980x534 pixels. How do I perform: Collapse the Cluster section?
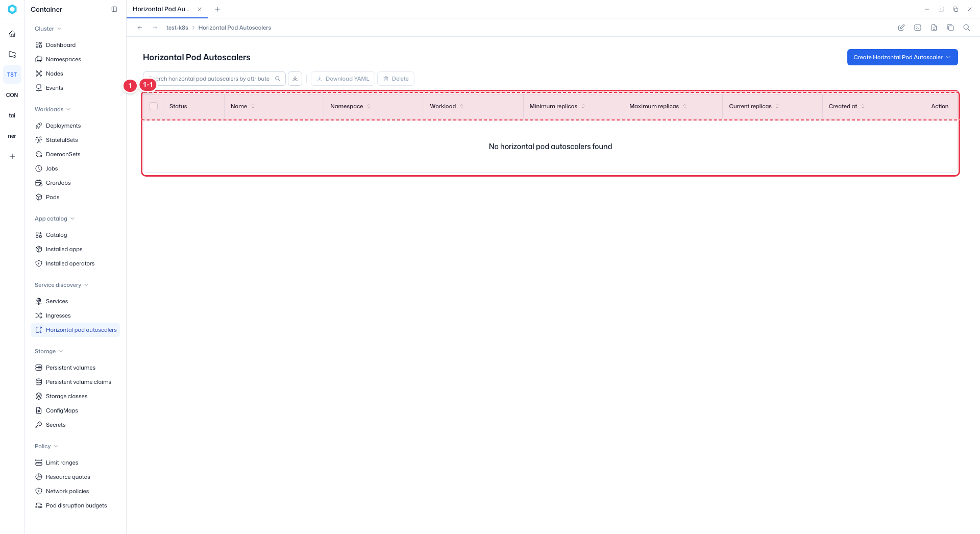coord(48,29)
